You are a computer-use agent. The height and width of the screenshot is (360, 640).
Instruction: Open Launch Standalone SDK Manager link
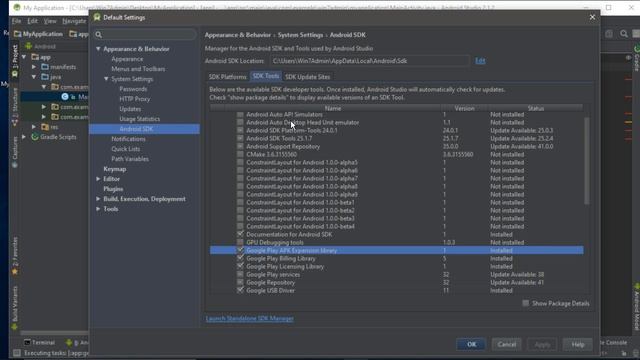[x=249, y=318]
